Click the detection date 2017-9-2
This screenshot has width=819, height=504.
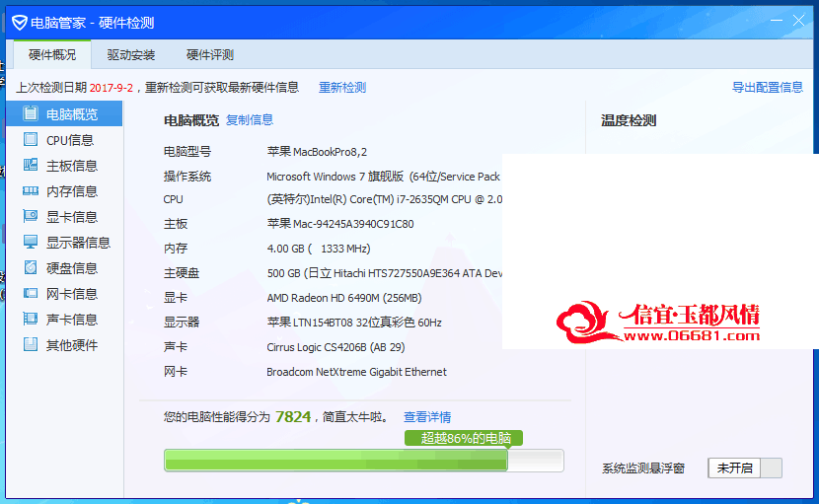(112, 88)
